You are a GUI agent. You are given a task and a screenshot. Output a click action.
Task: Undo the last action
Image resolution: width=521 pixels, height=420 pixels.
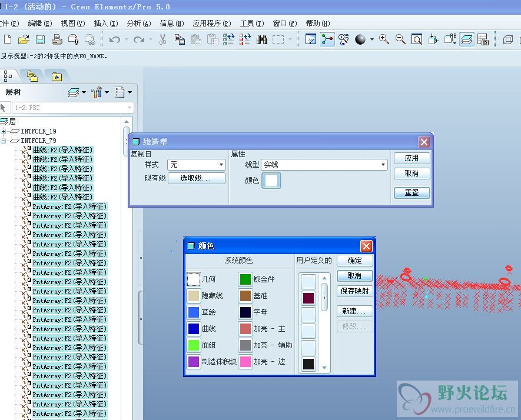[x=115, y=40]
